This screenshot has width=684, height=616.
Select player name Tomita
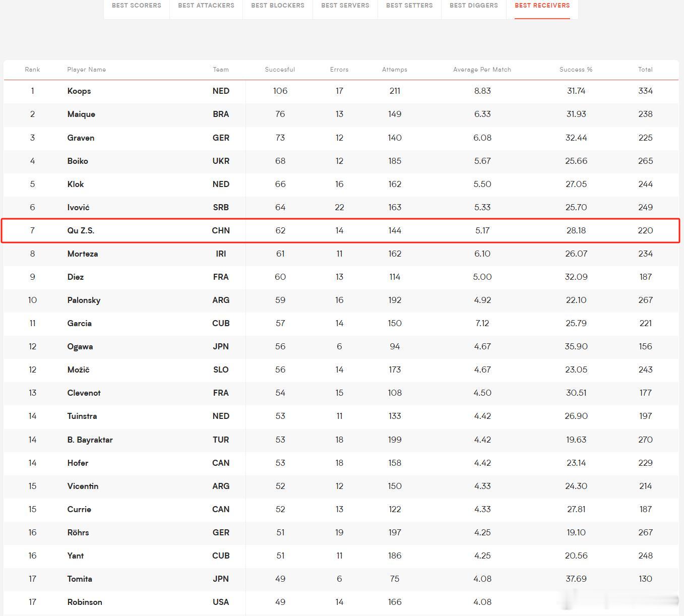80,579
